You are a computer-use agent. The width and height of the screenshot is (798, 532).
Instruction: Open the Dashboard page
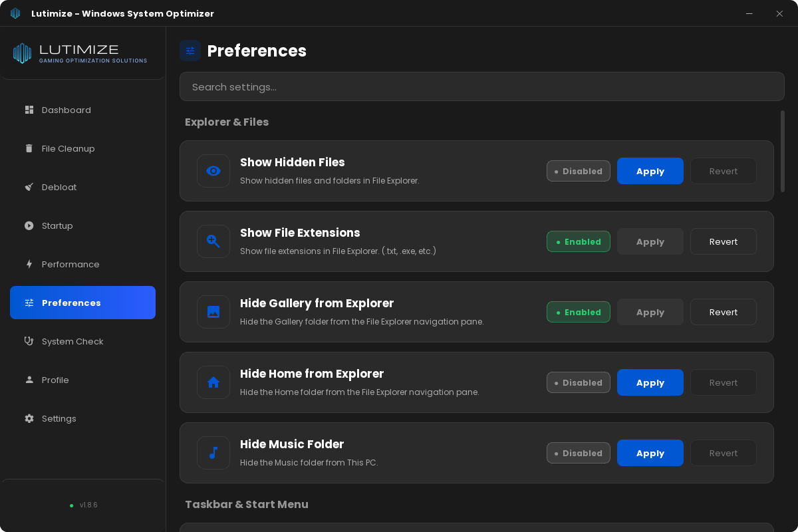pyautogui.click(x=82, y=110)
